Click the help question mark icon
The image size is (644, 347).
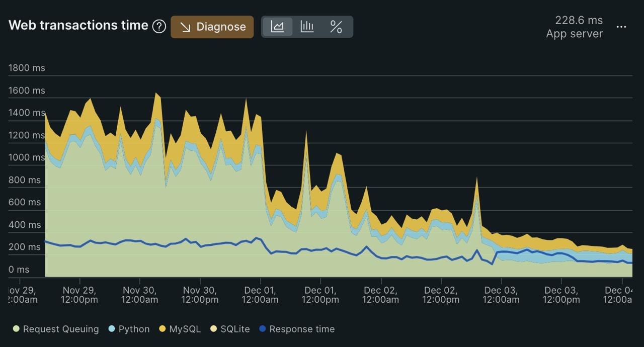[159, 27]
